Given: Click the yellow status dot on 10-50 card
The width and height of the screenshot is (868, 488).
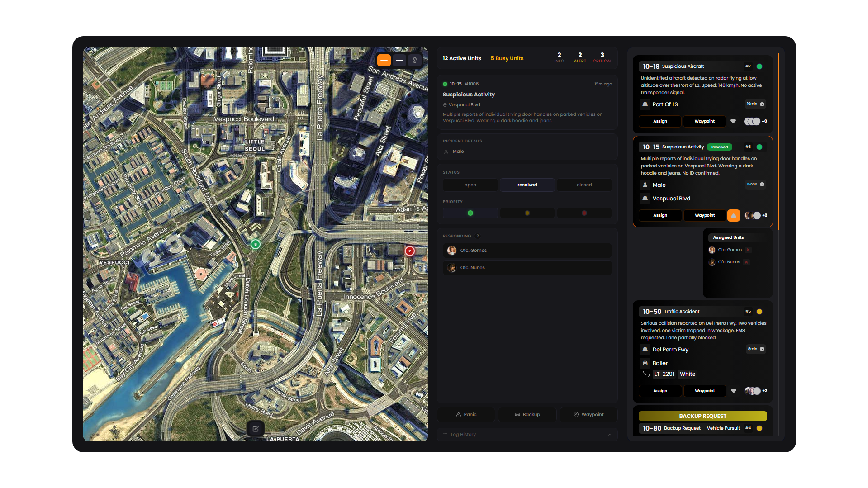Looking at the screenshot, I should pyautogui.click(x=759, y=312).
